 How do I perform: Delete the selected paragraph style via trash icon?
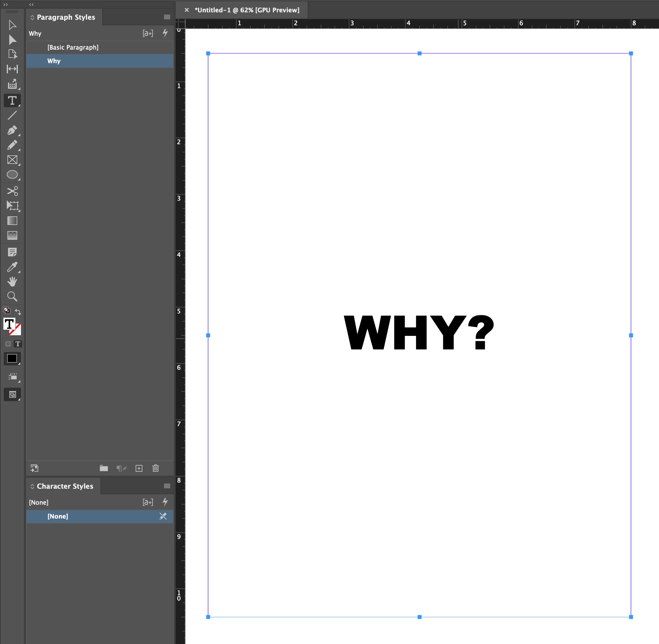point(156,468)
